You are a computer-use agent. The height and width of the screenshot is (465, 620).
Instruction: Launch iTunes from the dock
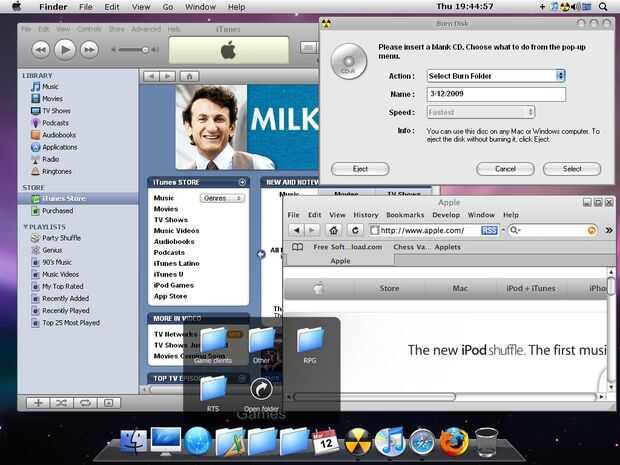390,440
